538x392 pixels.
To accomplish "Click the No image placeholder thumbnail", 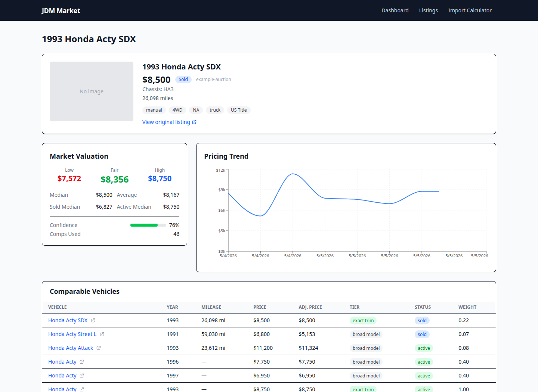I will point(92,91).
